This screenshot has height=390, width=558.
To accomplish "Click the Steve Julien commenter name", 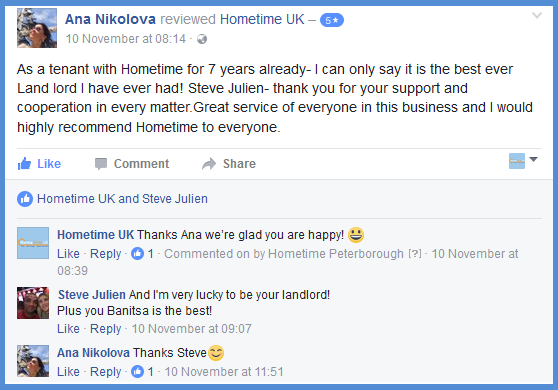I will coord(92,295).
